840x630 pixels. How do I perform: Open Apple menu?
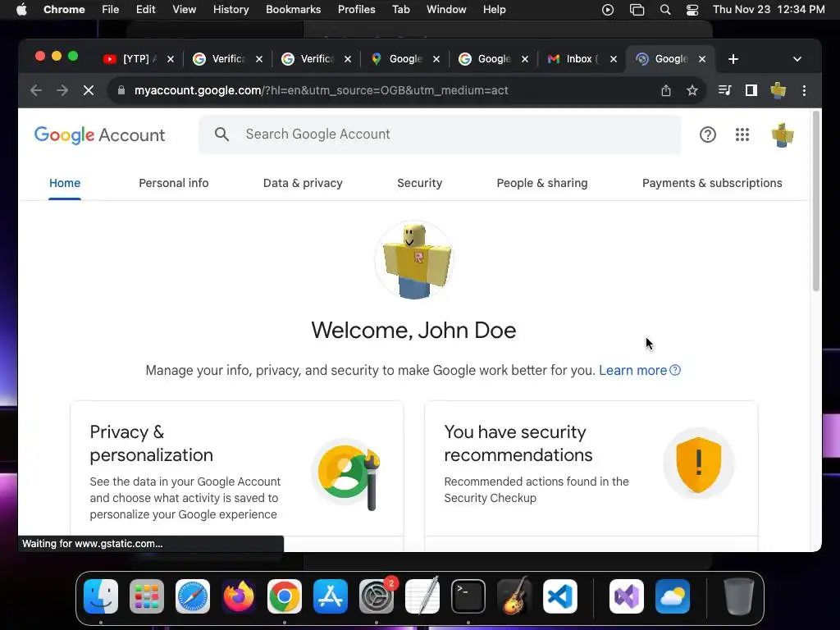point(21,10)
